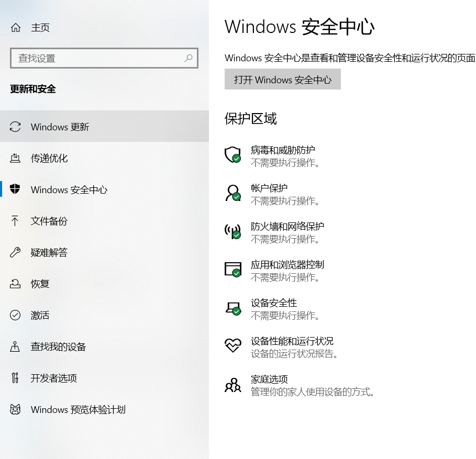The image size is (476, 459).
Task: Click the 保护区域 section heading
Action: [251, 118]
